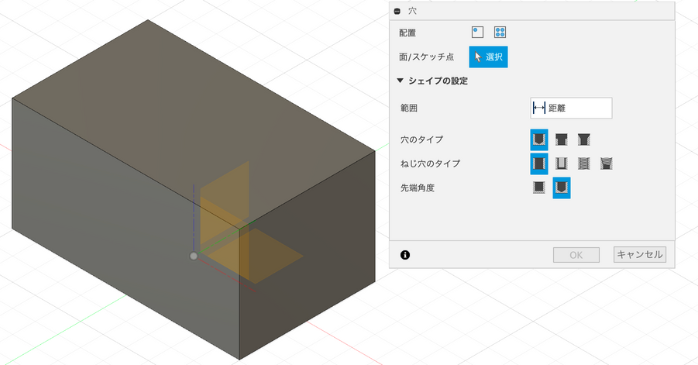Select tapped thread hole type icon
698x365 pixels.
(x=584, y=164)
